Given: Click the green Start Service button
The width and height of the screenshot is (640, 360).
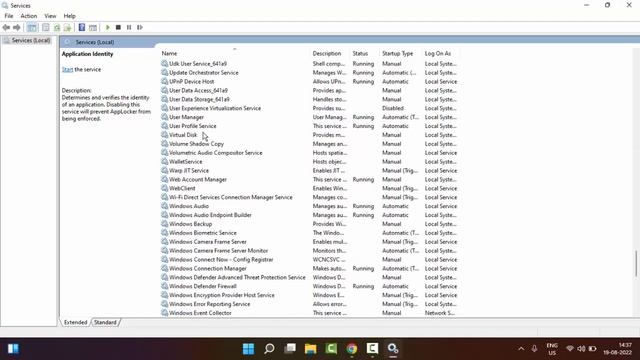Looking at the screenshot, I should 108,27.
